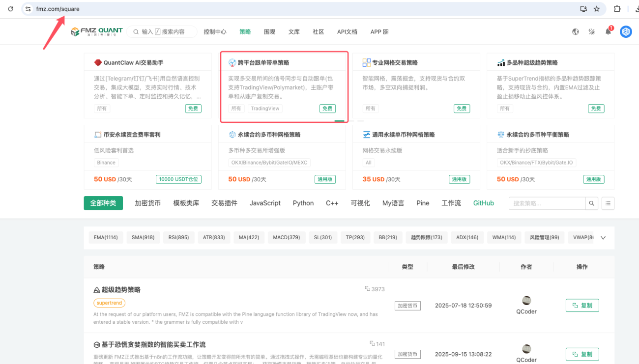Click the install app icon in address bar
The image size is (639, 364).
[583, 9]
